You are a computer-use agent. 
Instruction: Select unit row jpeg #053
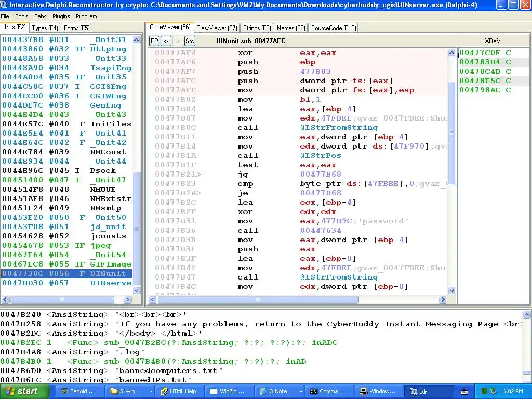[66, 245]
